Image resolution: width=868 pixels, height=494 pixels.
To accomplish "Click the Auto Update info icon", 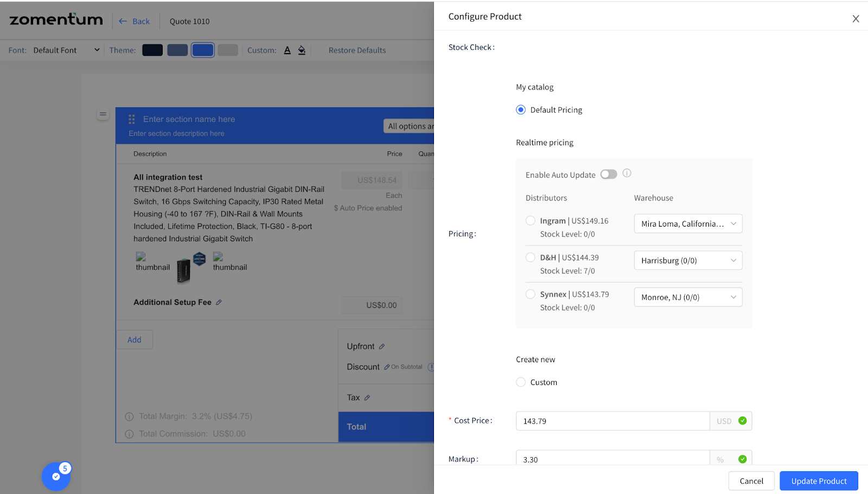I will 627,173.
